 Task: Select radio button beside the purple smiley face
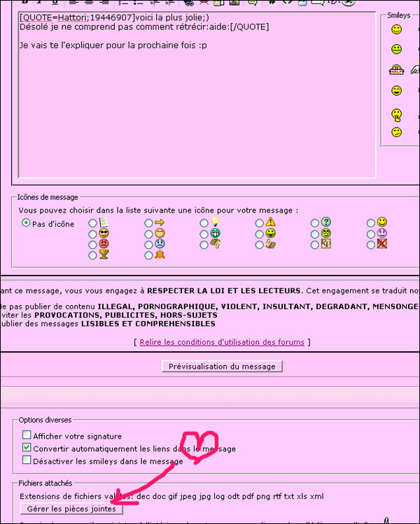pos(371,234)
